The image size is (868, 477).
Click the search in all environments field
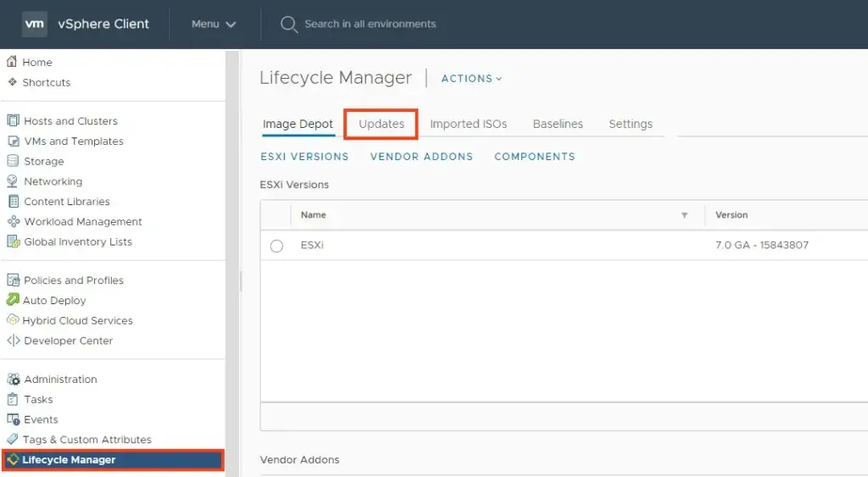370,24
